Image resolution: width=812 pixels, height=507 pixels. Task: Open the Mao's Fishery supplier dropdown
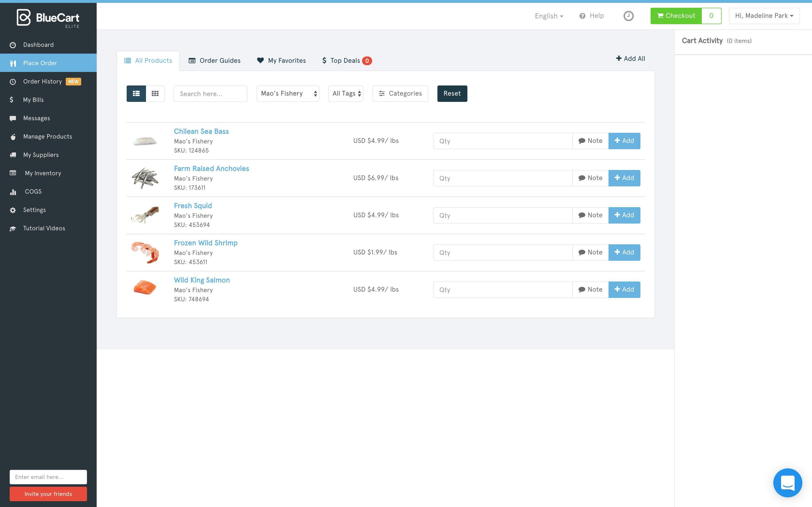point(288,94)
